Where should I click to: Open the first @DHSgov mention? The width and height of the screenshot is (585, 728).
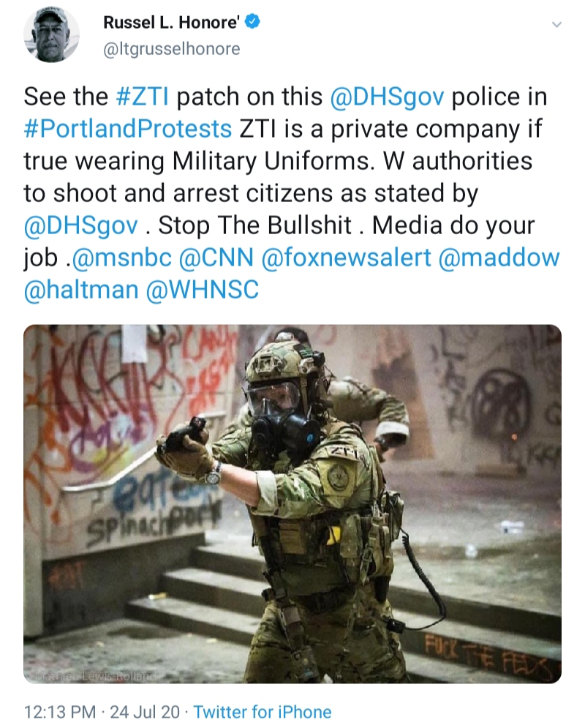tap(387, 97)
